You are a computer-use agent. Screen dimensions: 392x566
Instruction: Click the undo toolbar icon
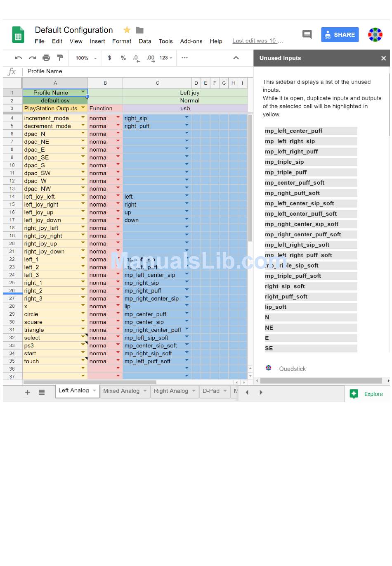coord(18,58)
